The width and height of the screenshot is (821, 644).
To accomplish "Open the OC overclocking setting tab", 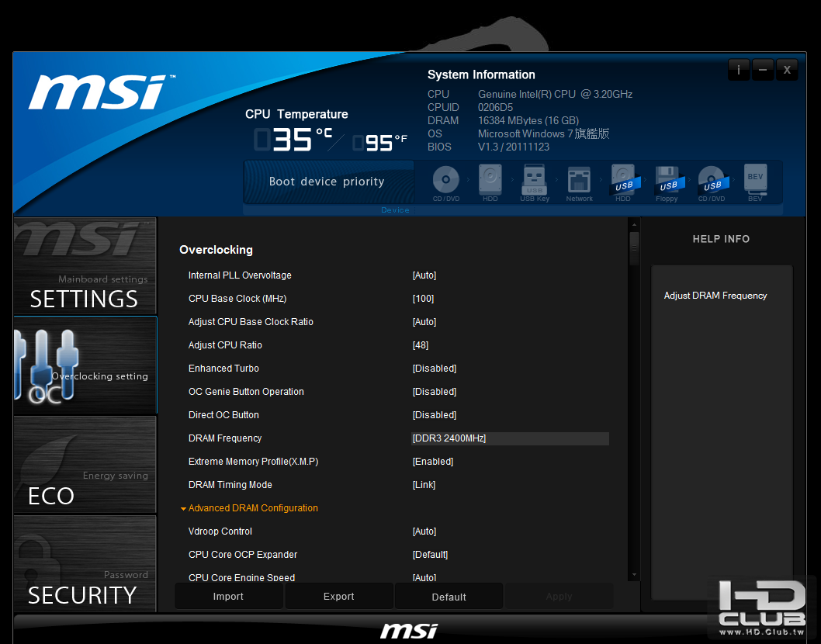I will (85, 365).
